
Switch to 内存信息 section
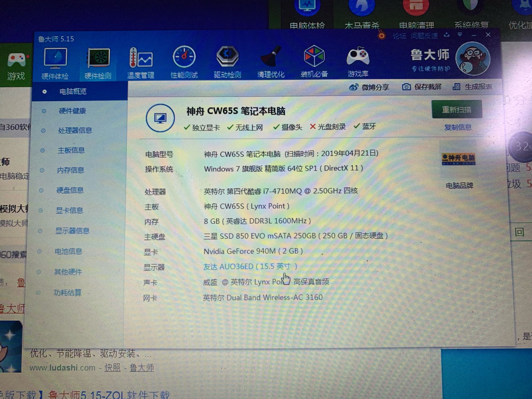(70, 170)
